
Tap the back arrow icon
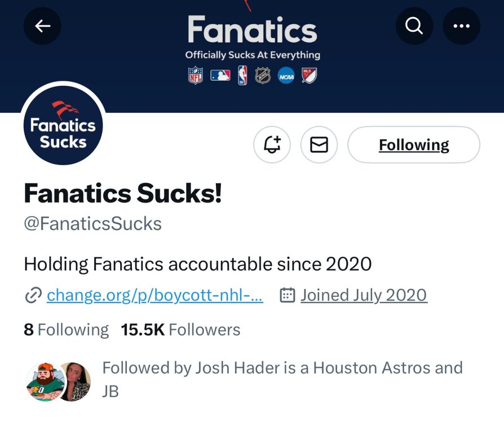pos(42,26)
